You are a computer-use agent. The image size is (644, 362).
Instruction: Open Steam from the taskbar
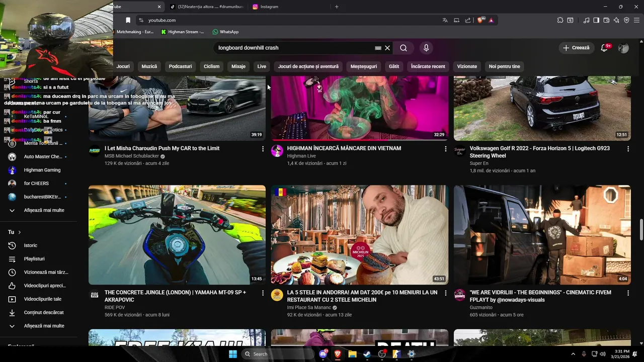(x=367, y=354)
